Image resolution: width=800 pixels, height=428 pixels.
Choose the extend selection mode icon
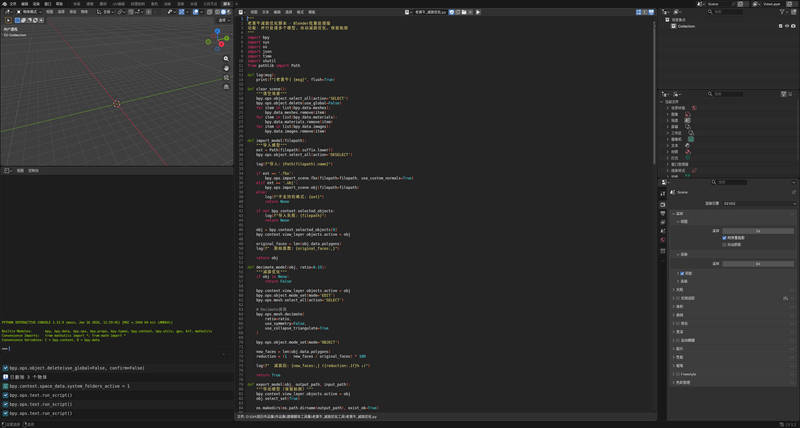(x=23, y=20)
